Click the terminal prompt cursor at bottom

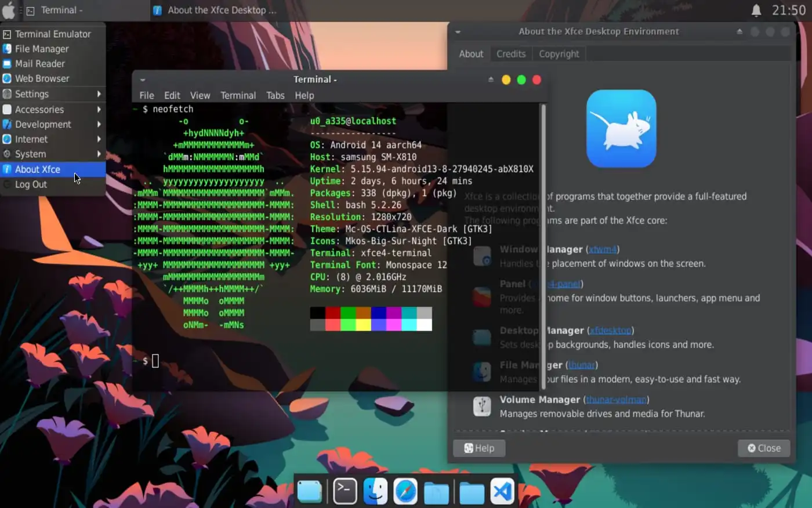click(155, 361)
